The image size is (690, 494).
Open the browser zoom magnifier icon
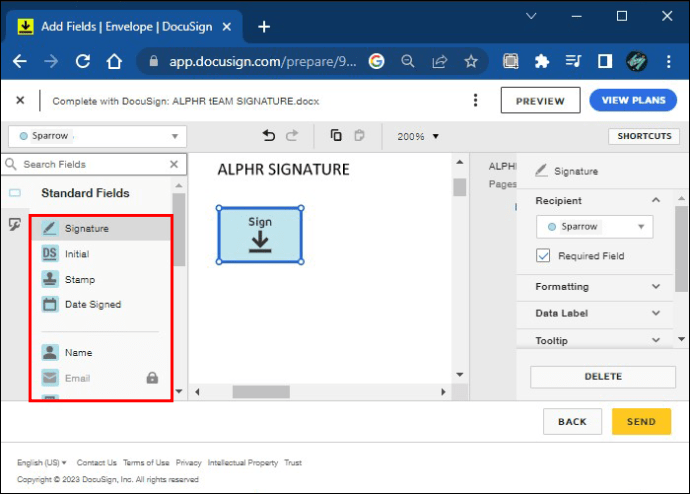coord(408,61)
